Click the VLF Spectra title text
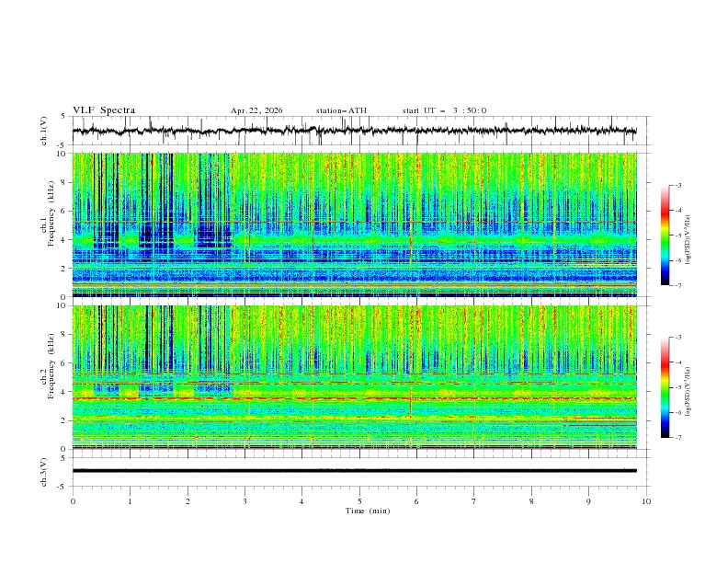 click(104, 110)
